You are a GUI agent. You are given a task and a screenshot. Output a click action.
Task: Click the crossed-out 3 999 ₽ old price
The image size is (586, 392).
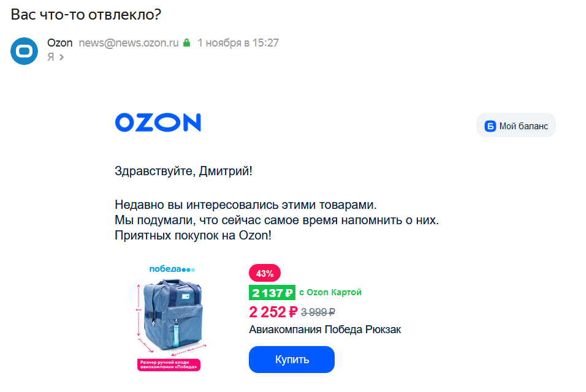(318, 312)
